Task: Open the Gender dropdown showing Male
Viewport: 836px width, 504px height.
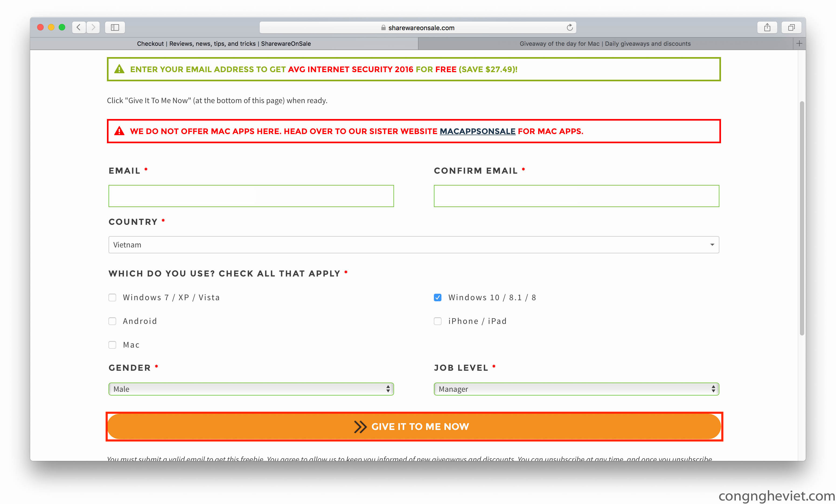Action: [251, 389]
